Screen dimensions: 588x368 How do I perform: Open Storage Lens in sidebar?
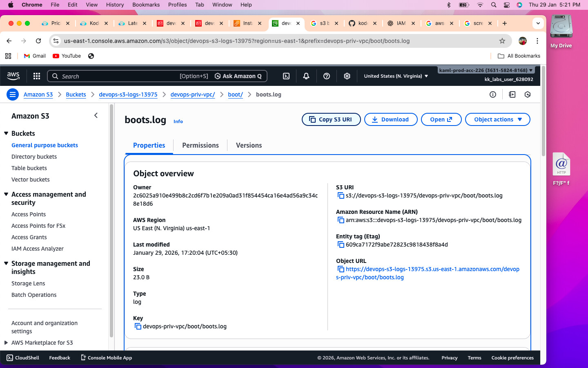point(28,283)
